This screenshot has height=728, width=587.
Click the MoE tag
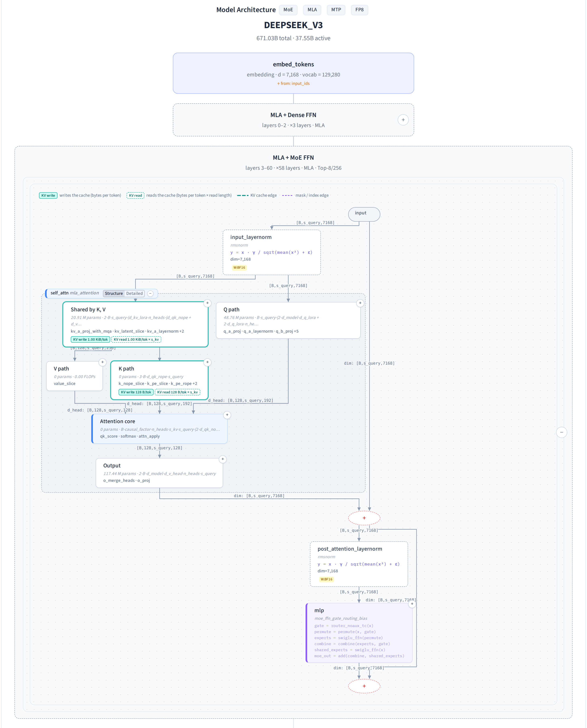pos(288,10)
